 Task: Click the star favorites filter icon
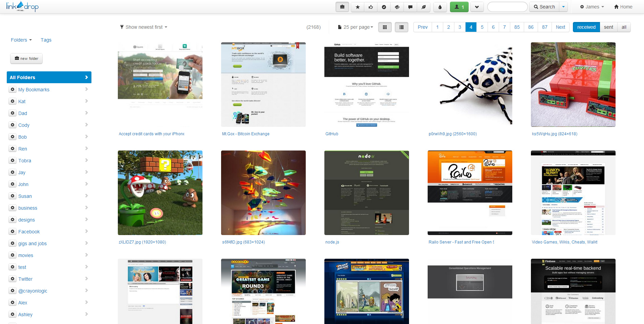pos(358,7)
